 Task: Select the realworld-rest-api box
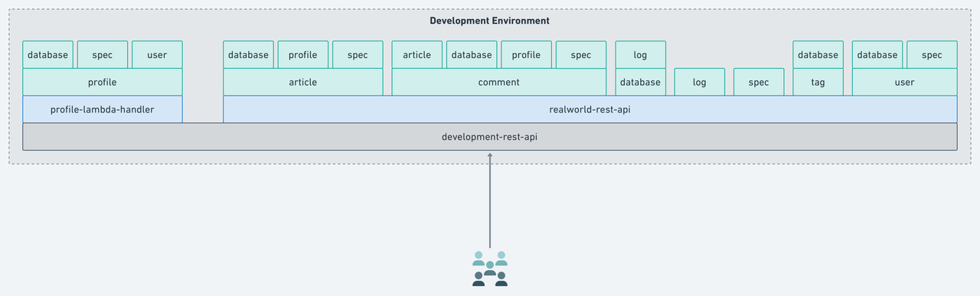(x=590, y=109)
